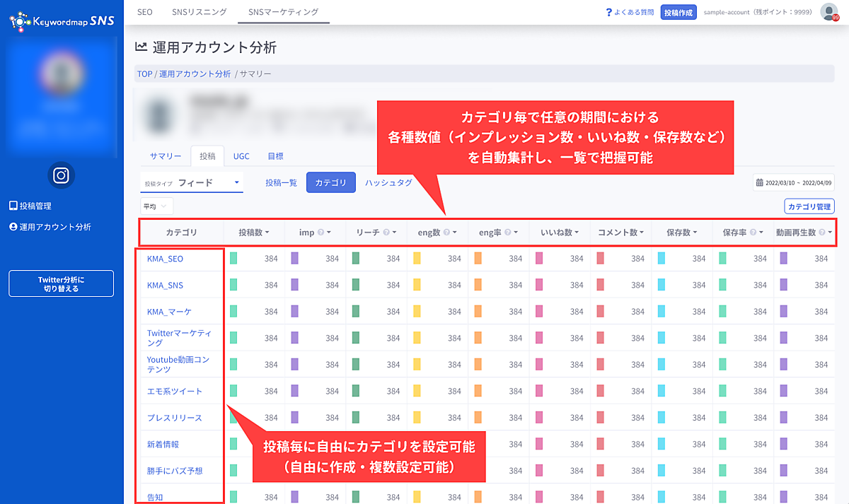Sort by the いいね数 column arrow
849x504 pixels.
pos(577,233)
